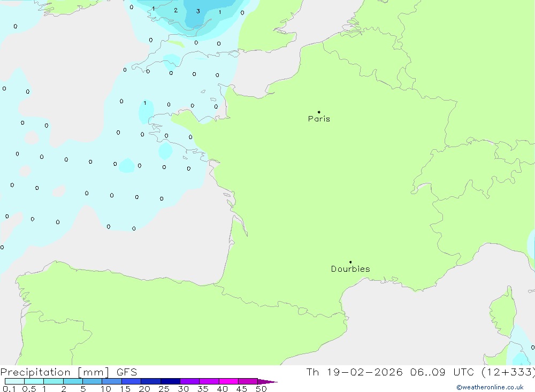This screenshot has height=392, width=535.
Task: Click the value 1 off Brittany coast
Action: pyautogui.click(x=145, y=103)
